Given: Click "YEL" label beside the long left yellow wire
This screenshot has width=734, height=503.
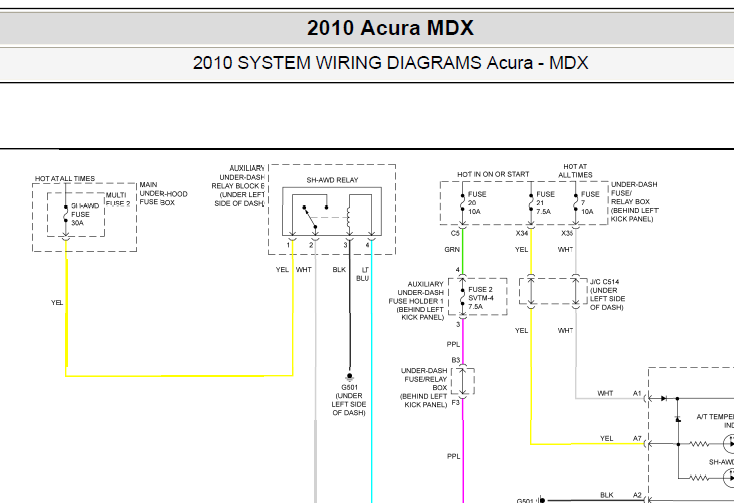Looking at the screenshot, I should coord(57,303).
